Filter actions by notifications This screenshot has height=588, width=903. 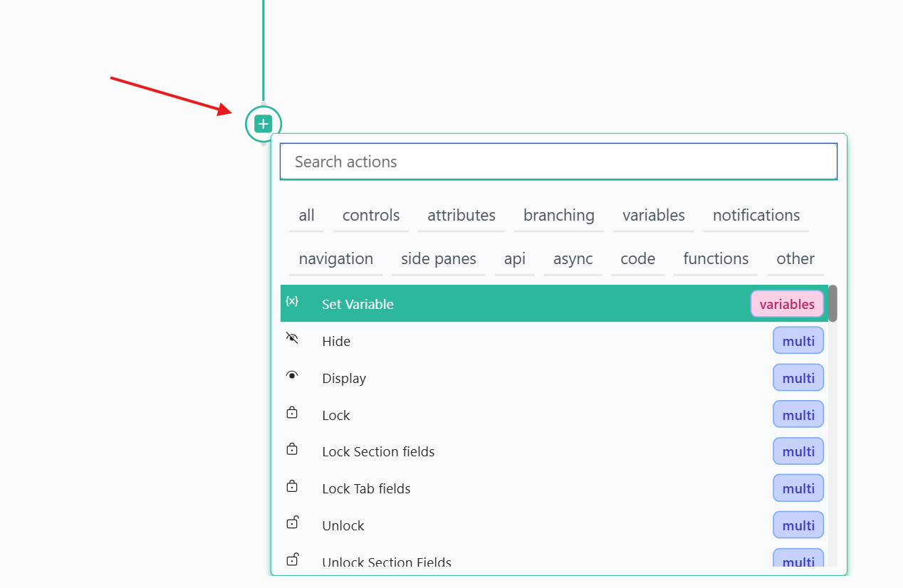coord(756,216)
